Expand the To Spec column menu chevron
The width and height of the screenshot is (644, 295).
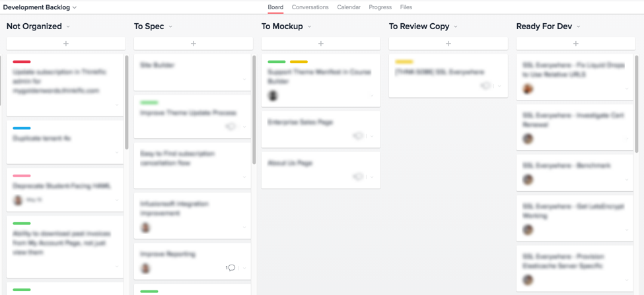[170, 26]
